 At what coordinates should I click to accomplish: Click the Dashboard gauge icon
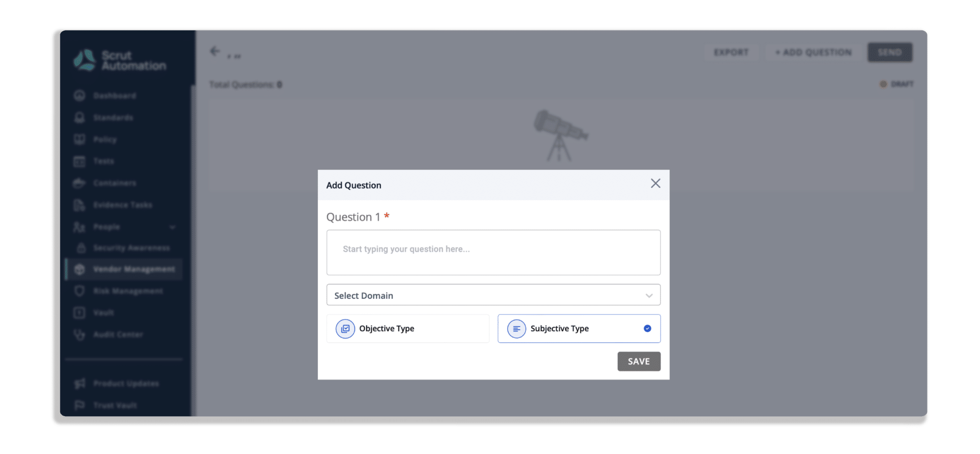79,95
